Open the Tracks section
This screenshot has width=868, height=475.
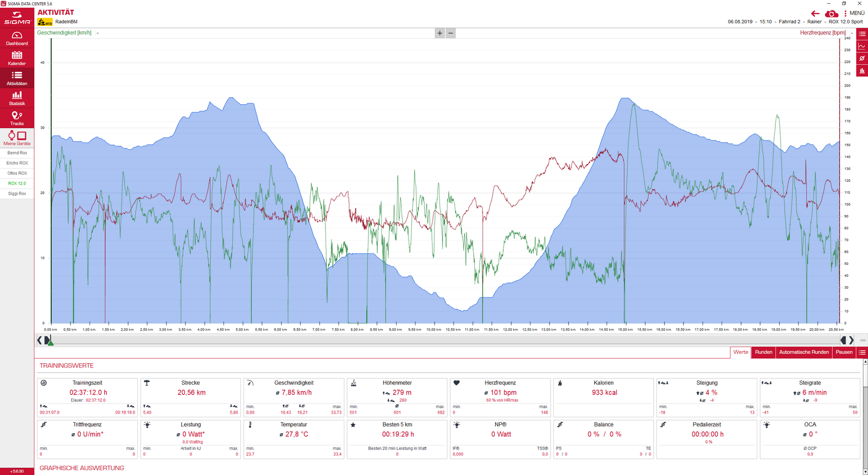[17, 118]
